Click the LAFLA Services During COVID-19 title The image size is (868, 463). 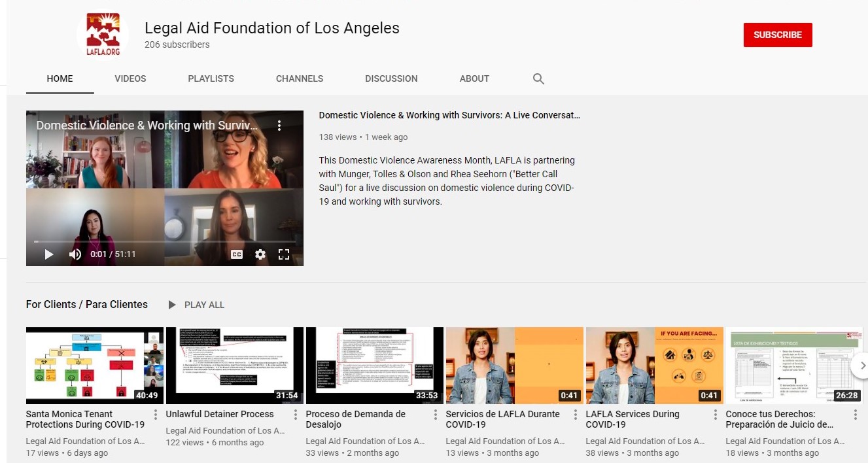click(x=633, y=419)
